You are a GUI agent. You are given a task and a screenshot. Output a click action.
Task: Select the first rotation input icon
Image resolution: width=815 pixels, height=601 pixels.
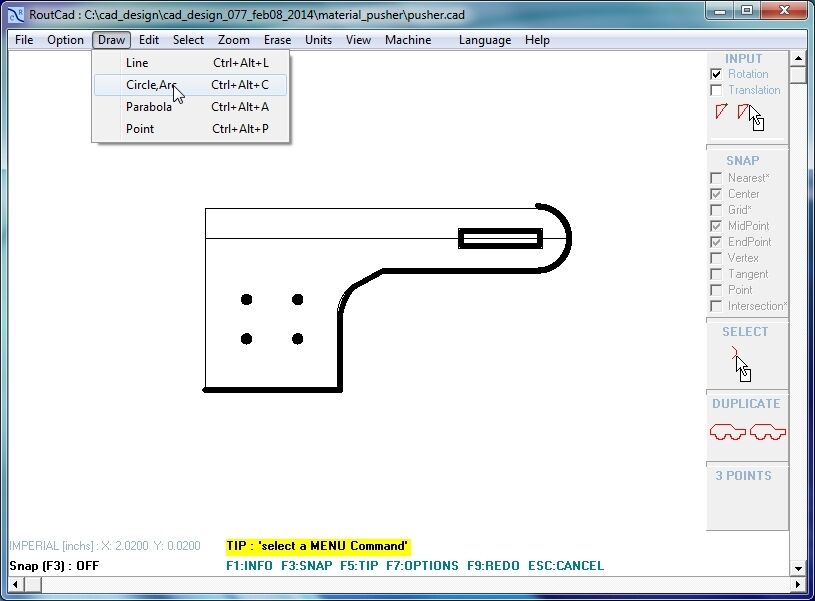(x=721, y=111)
